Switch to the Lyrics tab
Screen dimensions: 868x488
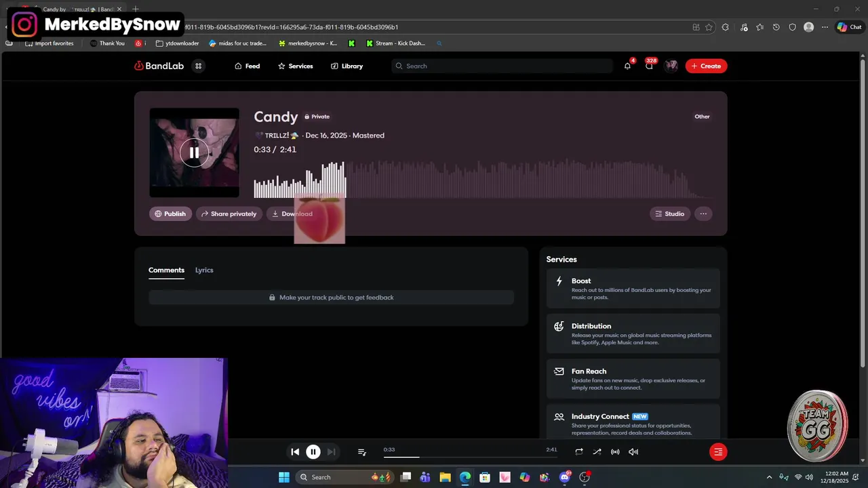coord(204,270)
